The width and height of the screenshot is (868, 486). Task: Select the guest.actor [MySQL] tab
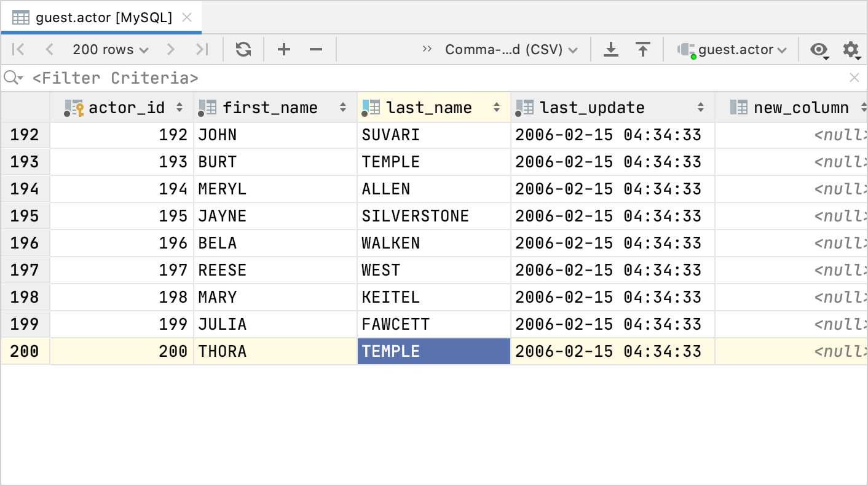101,17
